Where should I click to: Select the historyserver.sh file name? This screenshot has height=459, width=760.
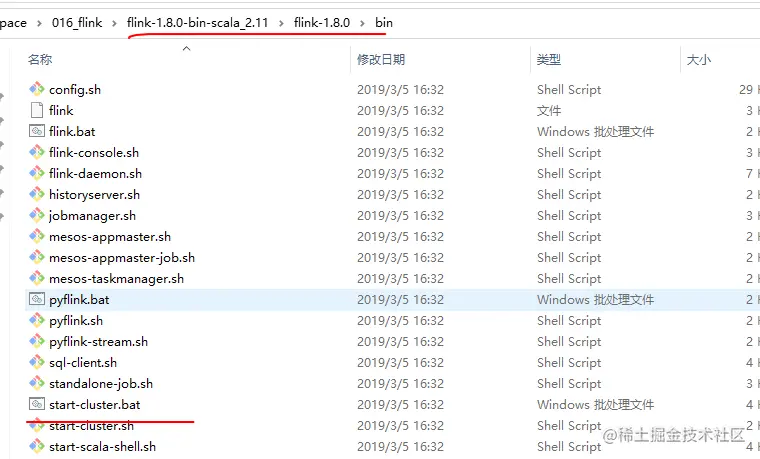95,194
